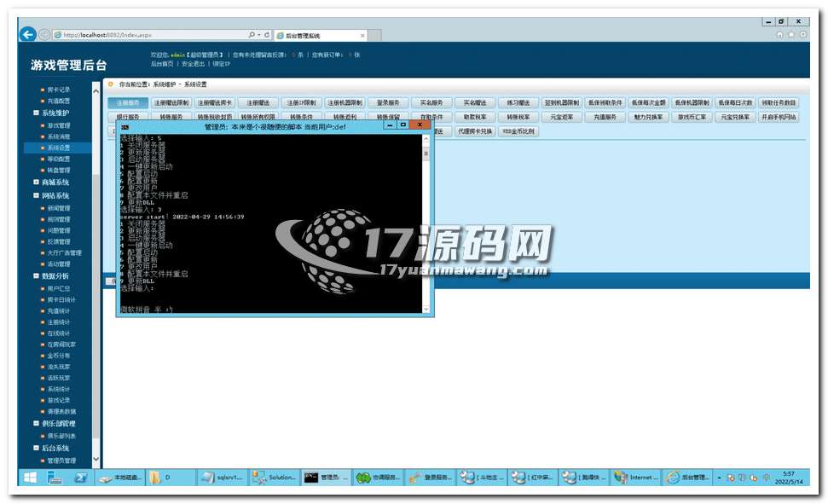
Task: Click the 安全退出 logout link
Action: click(193, 64)
